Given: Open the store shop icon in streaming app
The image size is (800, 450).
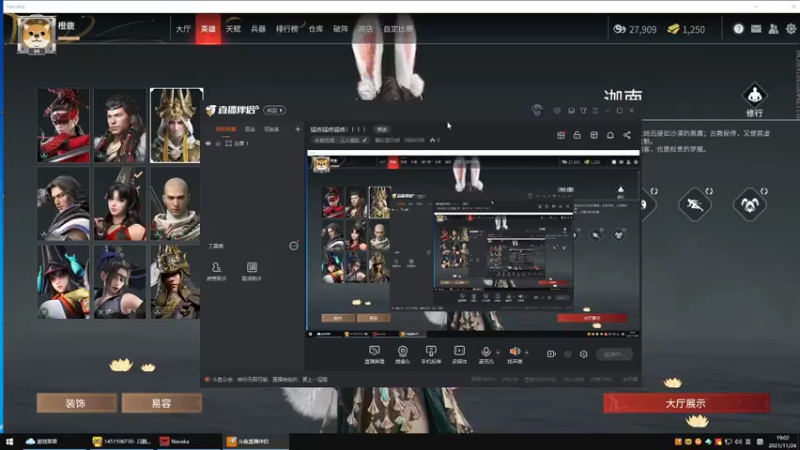Looking at the screenshot, I should (594, 135).
